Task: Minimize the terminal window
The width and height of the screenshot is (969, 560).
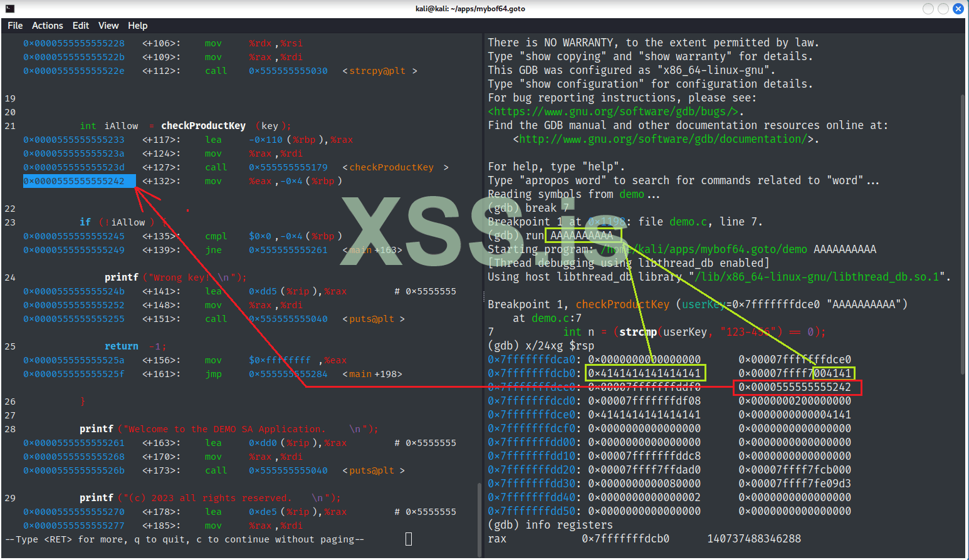Action: (x=928, y=9)
